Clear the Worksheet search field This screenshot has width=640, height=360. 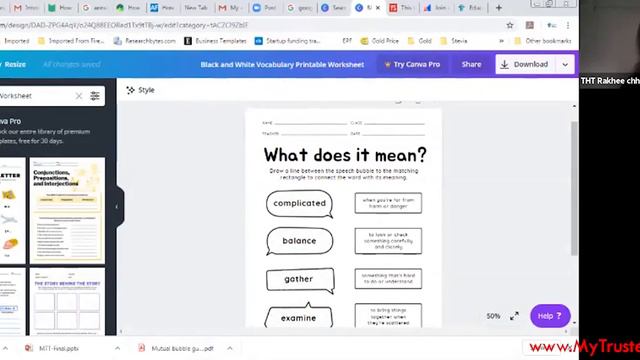tap(79, 96)
